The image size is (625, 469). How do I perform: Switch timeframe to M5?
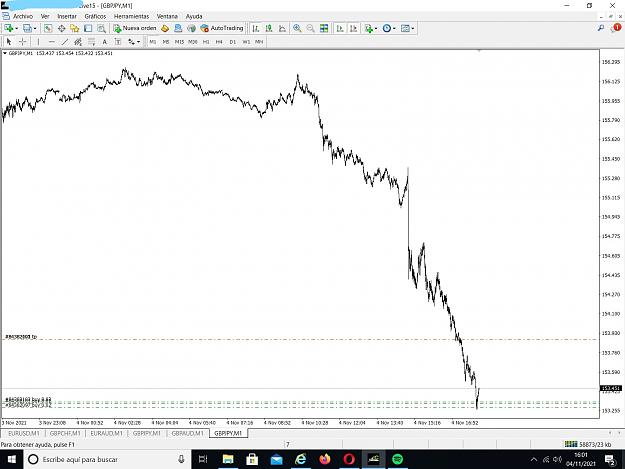coord(166,41)
